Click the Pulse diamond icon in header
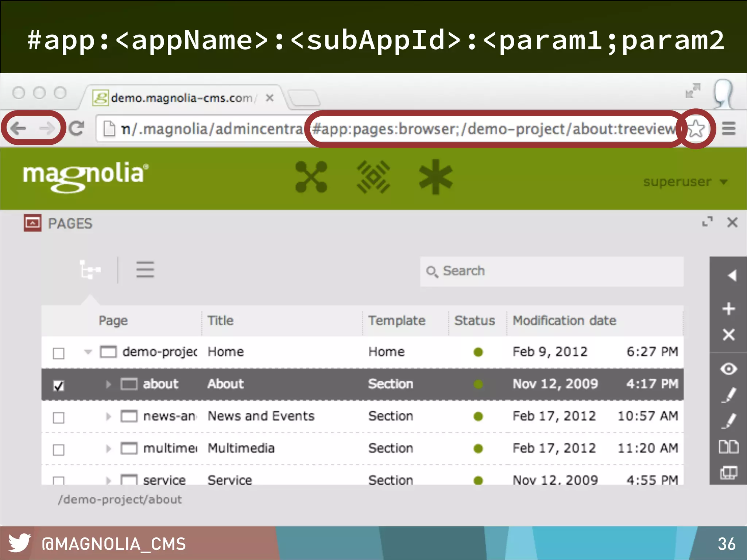The width and height of the screenshot is (747, 560). pos(373,177)
